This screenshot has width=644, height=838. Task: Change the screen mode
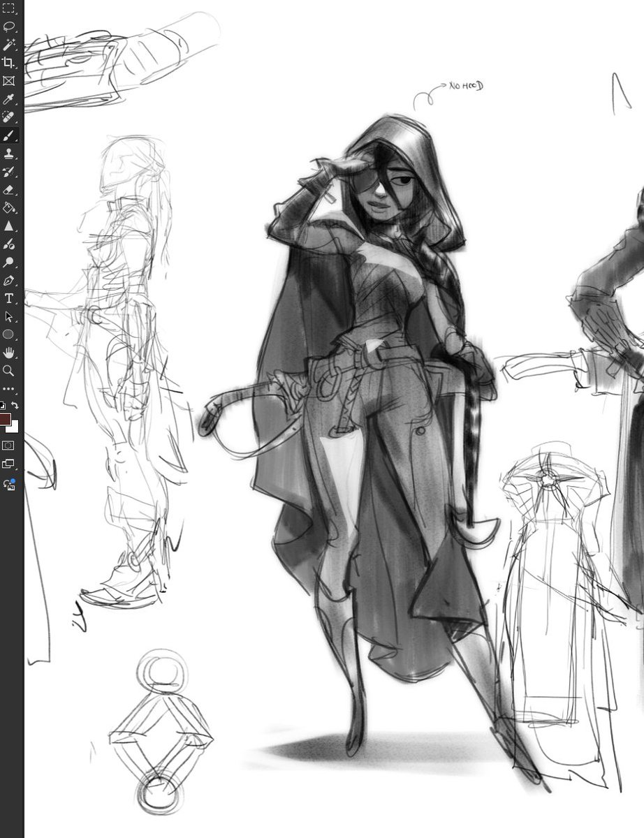point(9,463)
